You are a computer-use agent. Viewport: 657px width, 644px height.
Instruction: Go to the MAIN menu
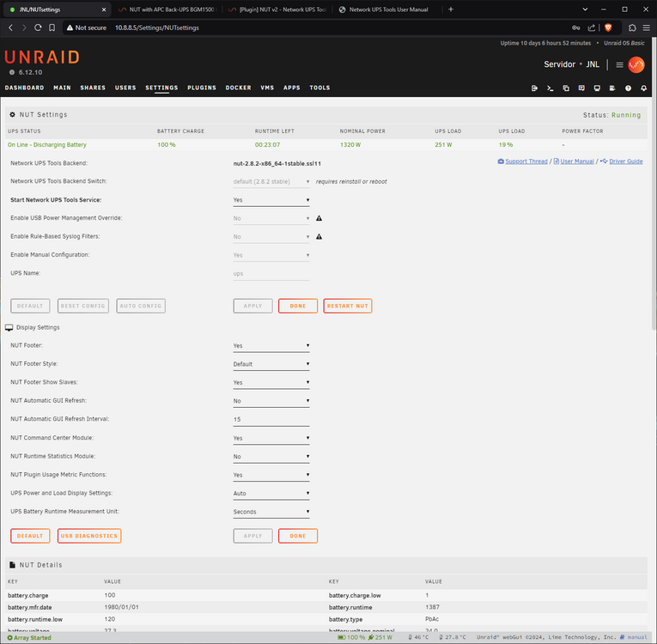(x=62, y=88)
